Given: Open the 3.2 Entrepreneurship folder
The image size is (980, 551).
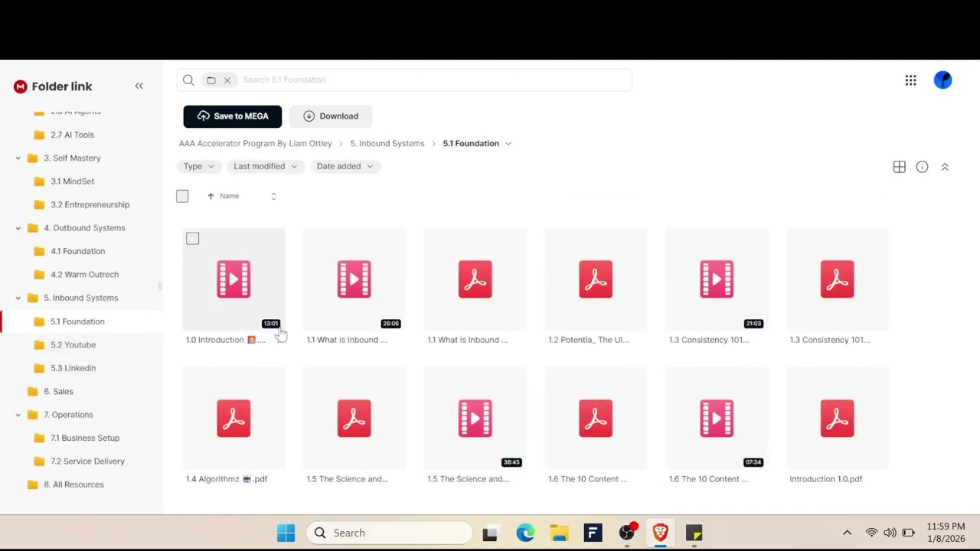Looking at the screenshot, I should point(90,204).
